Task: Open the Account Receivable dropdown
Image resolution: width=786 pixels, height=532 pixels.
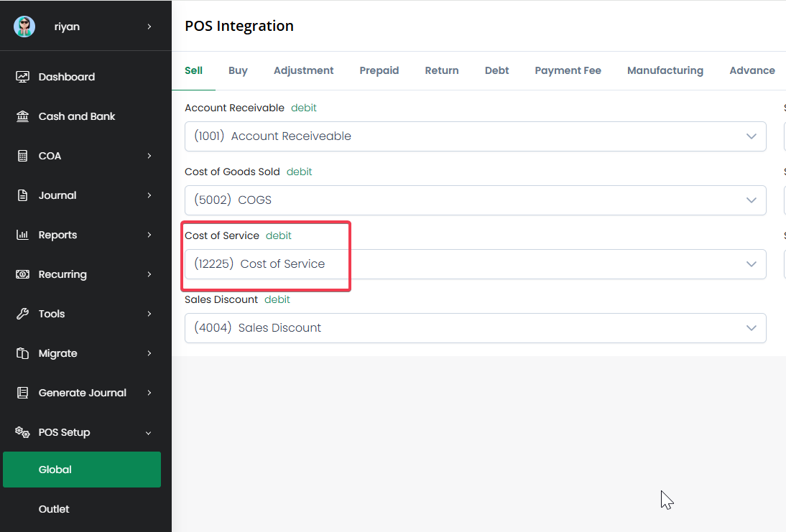Action: [475, 136]
